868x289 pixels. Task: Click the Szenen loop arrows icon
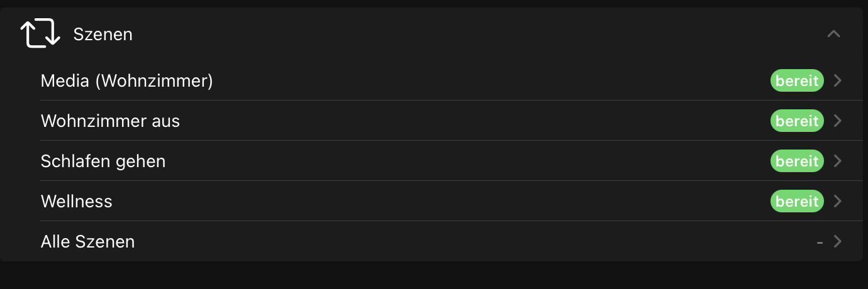coord(40,34)
